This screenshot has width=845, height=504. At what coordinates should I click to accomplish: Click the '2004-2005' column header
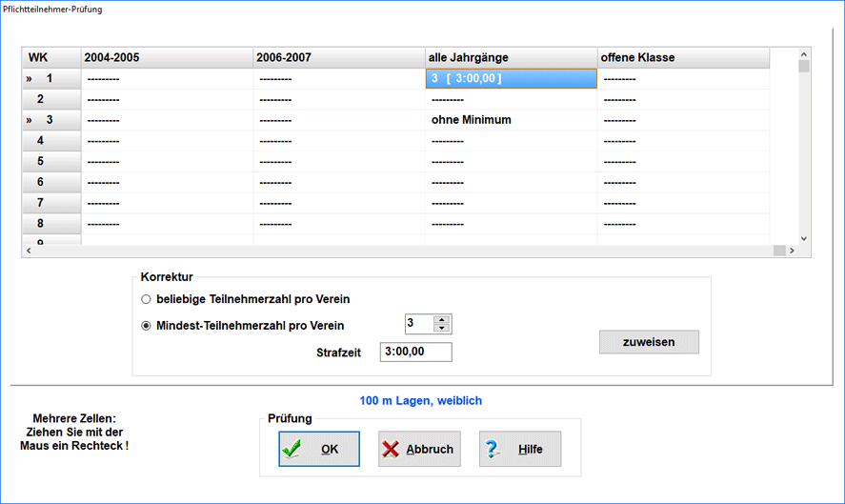[x=167, y=58]
